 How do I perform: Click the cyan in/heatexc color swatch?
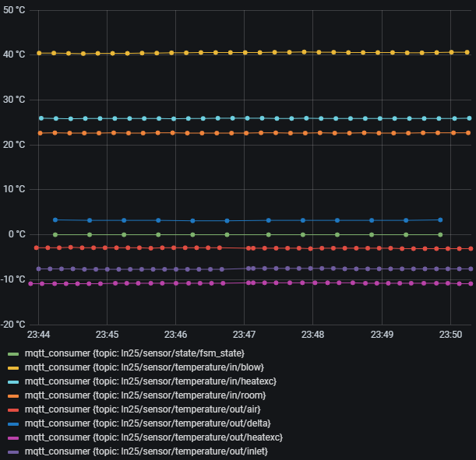[12, 382]
